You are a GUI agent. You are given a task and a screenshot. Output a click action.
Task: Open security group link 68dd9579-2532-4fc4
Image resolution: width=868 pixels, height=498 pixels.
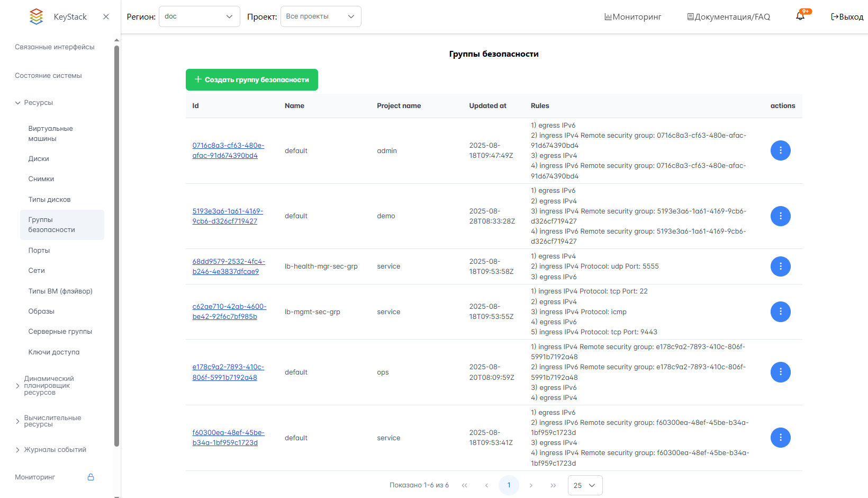tap(229, 266)
